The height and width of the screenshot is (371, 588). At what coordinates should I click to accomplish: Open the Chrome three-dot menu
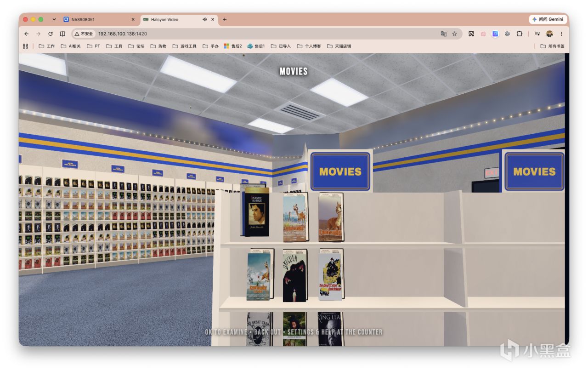click(x=561, y=34)
